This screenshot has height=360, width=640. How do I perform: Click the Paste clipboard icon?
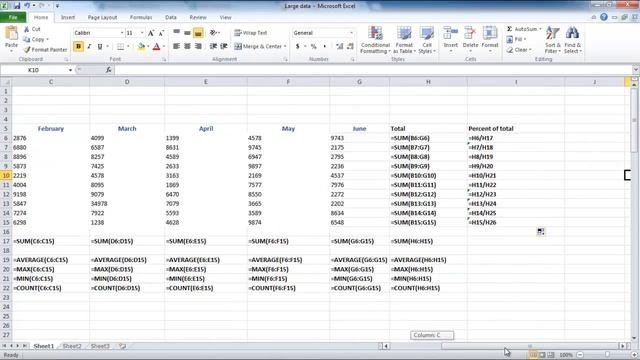pyautogui.click(x=11, y=33)
